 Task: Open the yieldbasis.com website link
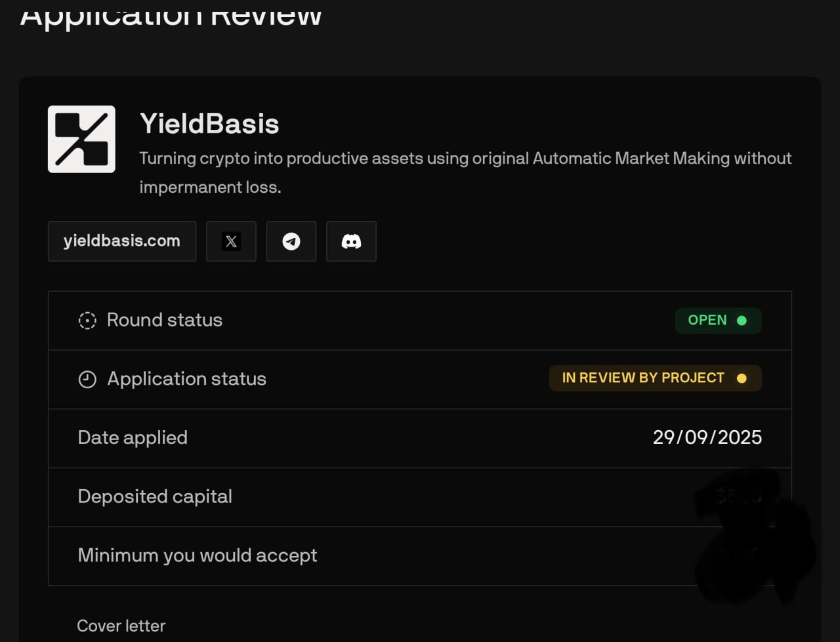(x=122, y=241)
